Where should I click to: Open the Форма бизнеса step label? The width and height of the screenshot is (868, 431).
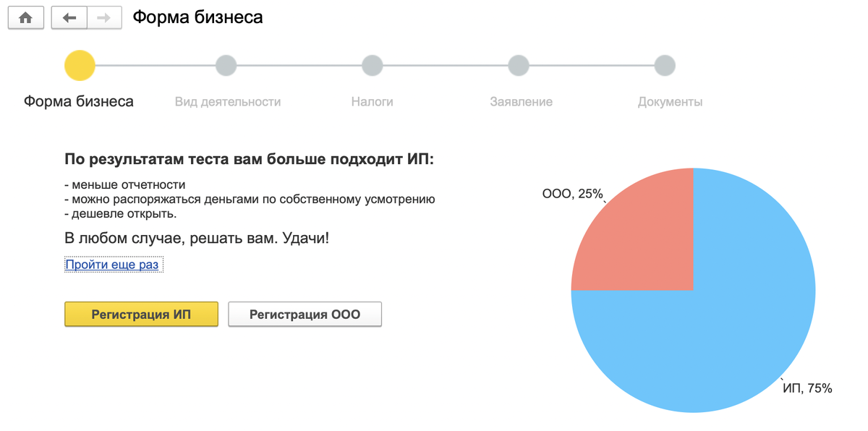point(79,101)
